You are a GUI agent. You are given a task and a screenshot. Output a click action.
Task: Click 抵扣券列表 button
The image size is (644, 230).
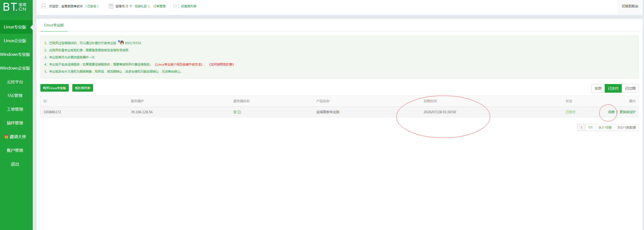click(83, 88)
